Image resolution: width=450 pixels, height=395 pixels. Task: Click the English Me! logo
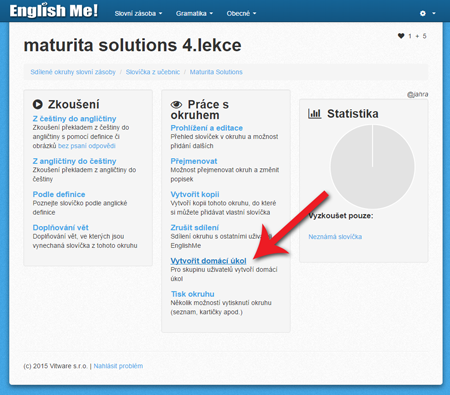(x=54, y=11)
